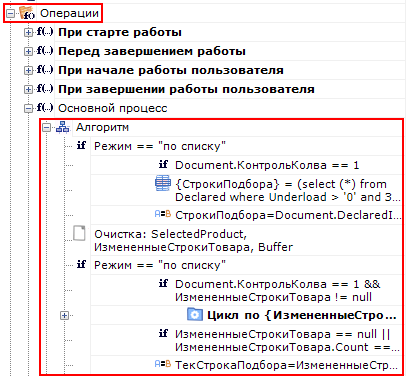This screenshot has width=406, height=376.
Task: Select Основной процесс operation
Action: point(113,108)
